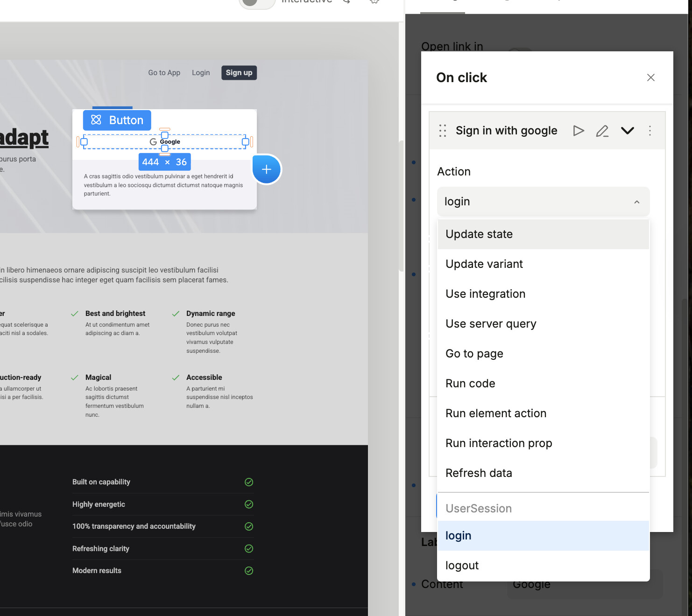The height and width of the screenshot is (616, 692).
Task: Choose Use integration option
Action: 485,294
